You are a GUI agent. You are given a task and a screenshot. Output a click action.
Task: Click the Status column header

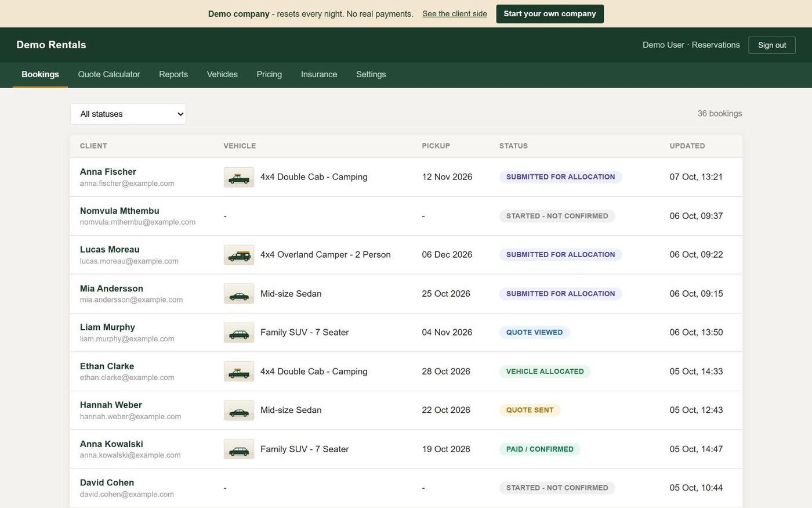coord(513,146)
